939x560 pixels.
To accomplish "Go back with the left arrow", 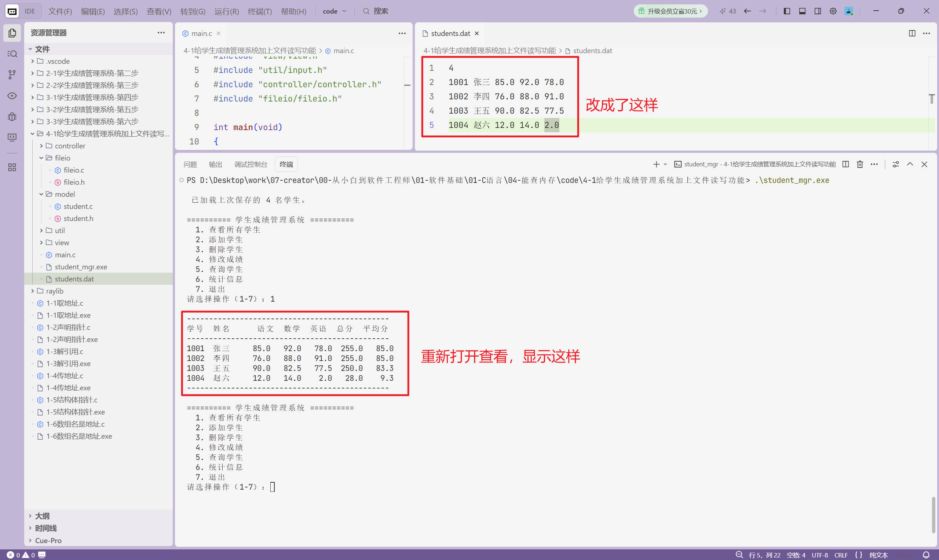I will pos(747,11).
